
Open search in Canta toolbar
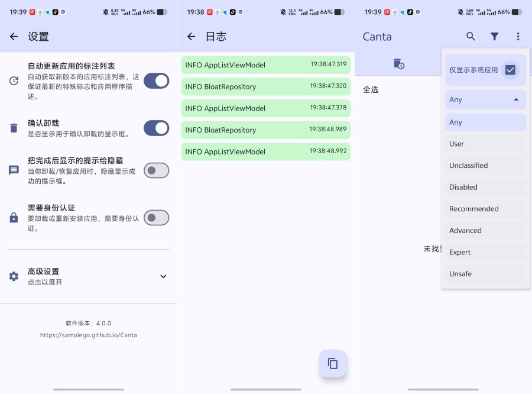pyautogui.click(x=471, y=36)
